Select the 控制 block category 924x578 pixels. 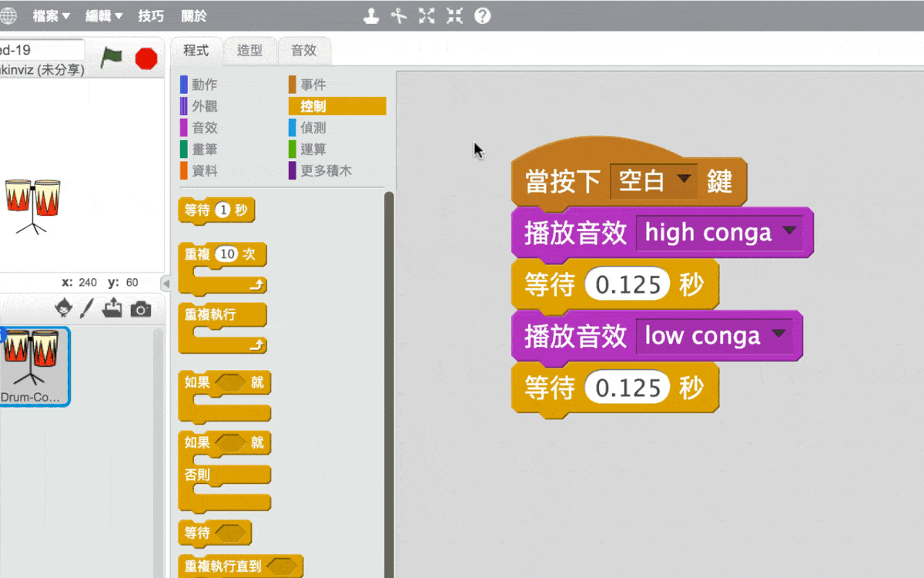tap(337, 106)
